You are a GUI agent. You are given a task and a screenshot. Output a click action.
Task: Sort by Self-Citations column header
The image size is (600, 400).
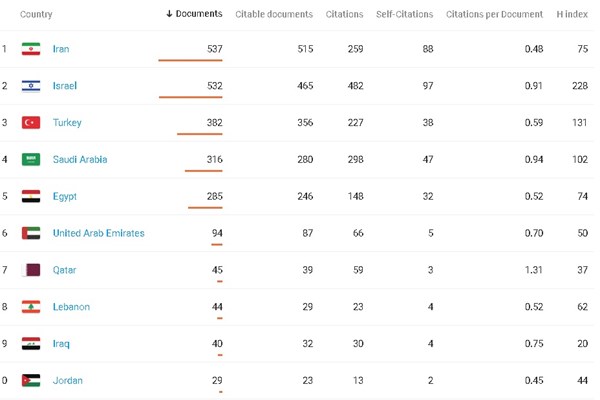click(404, 14)
